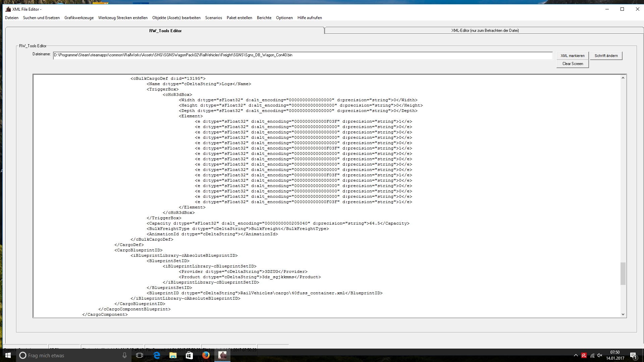644x362 pixels.
Task: Open the notification center icon
Action: click(633, 355)
